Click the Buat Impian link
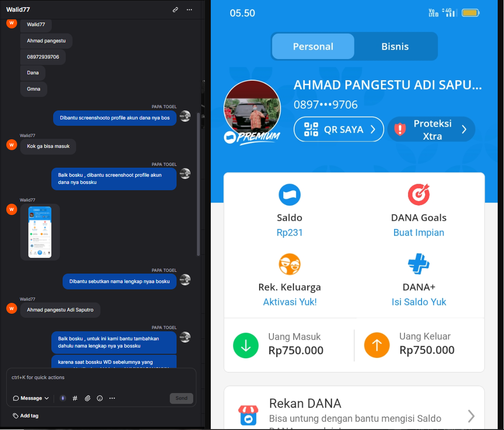This screenshot has height=430, width=504. tap(419, 233)
